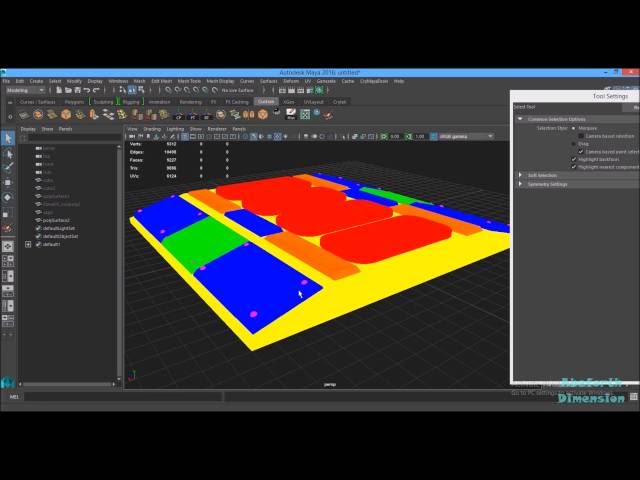This screenshot has height=480, width=640.
Task: Click the viewport gamma value field
Action: [420, 136]
